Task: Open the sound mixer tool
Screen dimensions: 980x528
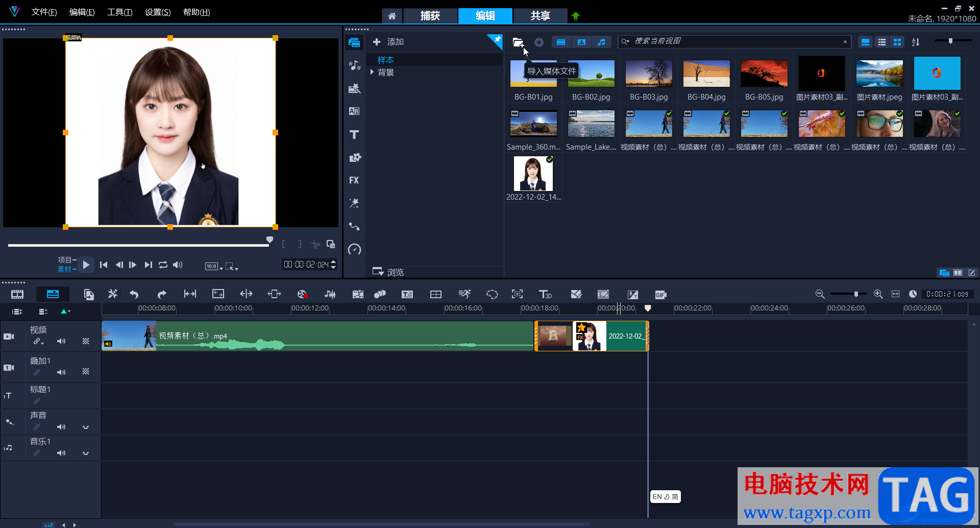Action: coord(330,294)
